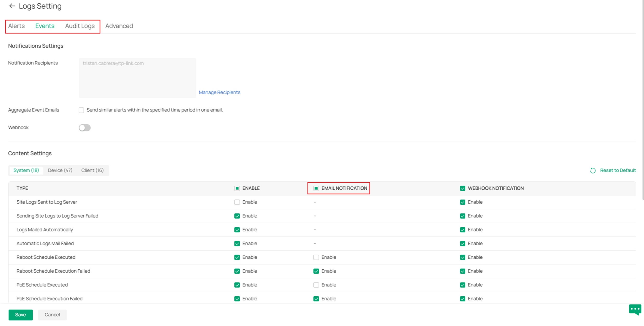The height and width of the screenshot is (326, 644).
Task: Click the Content Settings heading
Action: (30, 153)
